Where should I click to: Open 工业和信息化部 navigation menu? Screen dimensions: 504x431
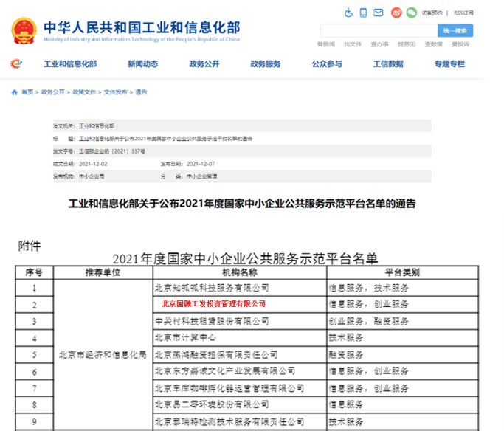(x=70, y=64)
